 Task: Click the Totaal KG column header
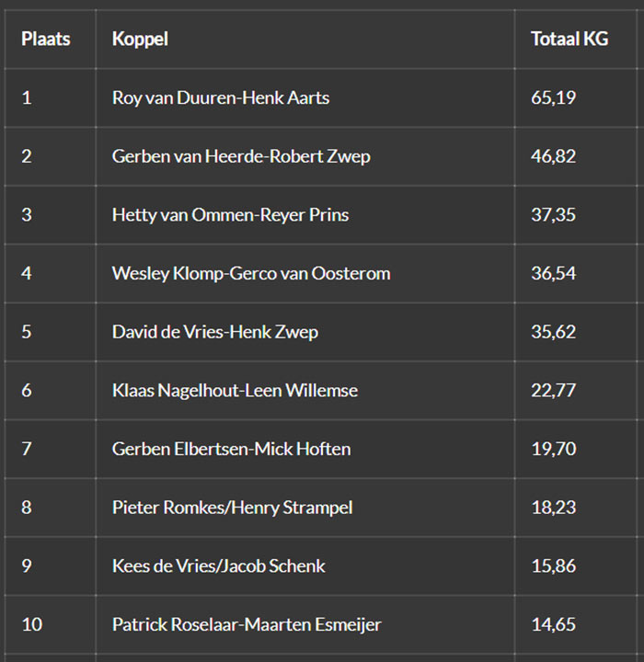click(569, 40)
